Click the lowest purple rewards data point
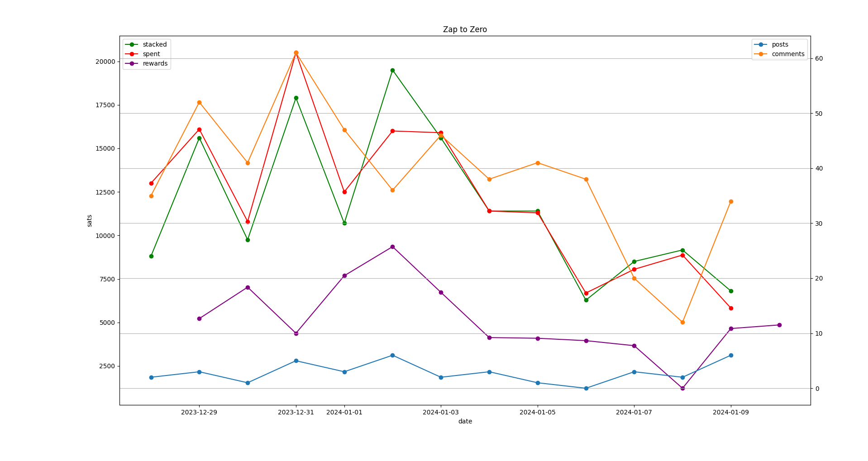This screenshot has width=868, height=461. (x=682, y=388)
